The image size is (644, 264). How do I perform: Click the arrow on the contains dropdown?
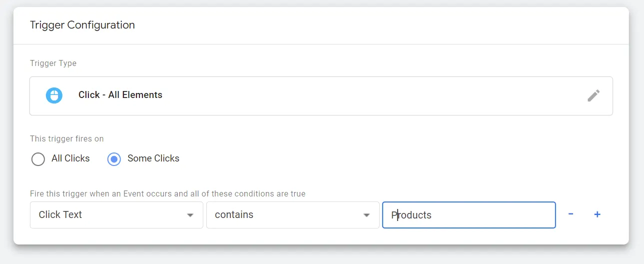click(366, 215)
